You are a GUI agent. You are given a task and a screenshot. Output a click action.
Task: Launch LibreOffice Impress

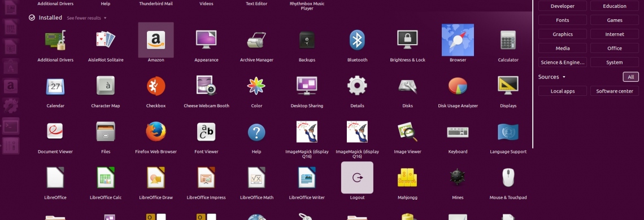pos(206,178)
